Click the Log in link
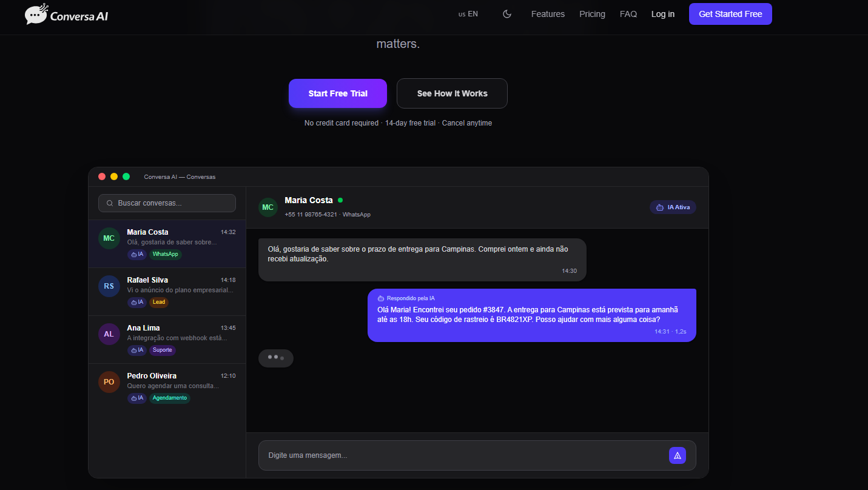 663,14
